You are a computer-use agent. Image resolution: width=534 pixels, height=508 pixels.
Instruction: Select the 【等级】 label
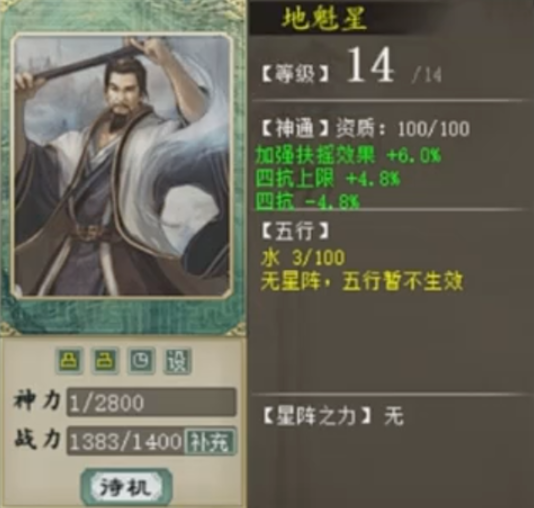click(295, 75)
